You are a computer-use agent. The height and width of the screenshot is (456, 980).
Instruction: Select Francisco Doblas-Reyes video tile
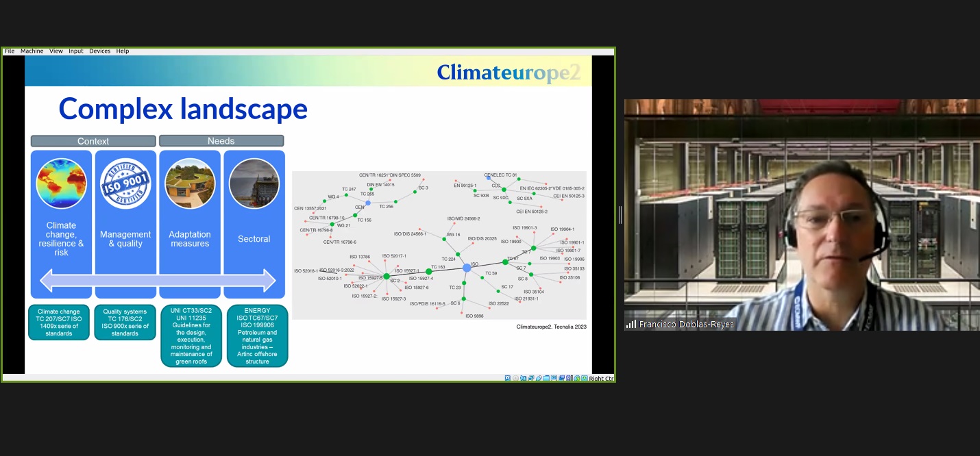coord(801,215)
